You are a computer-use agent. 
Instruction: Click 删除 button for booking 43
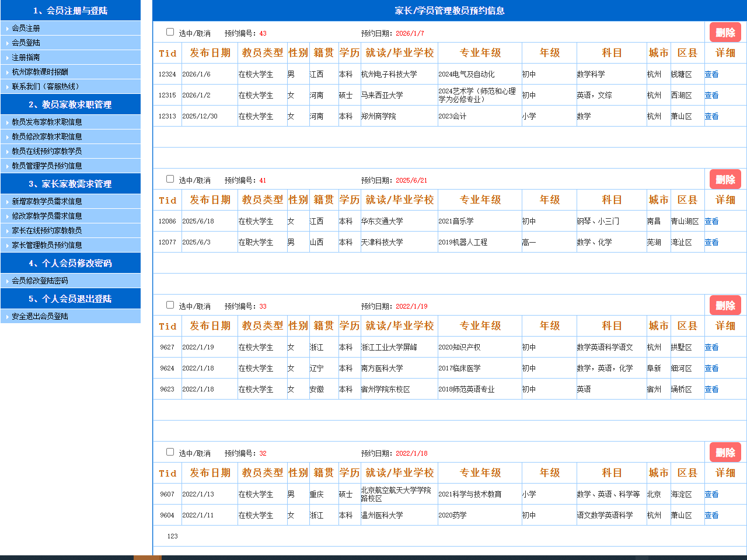pyautogui.click(x=725, y=33)
